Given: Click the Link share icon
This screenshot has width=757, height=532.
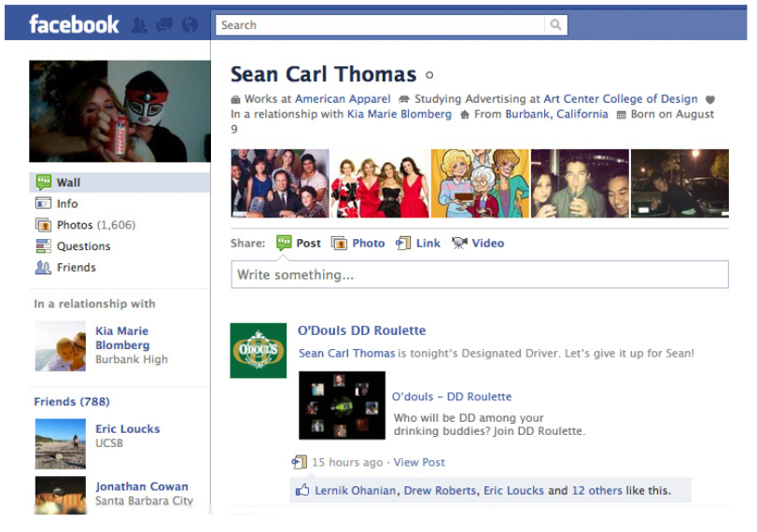Looking at the screenshot, I should pyautogui.click(x=403, y=243).
